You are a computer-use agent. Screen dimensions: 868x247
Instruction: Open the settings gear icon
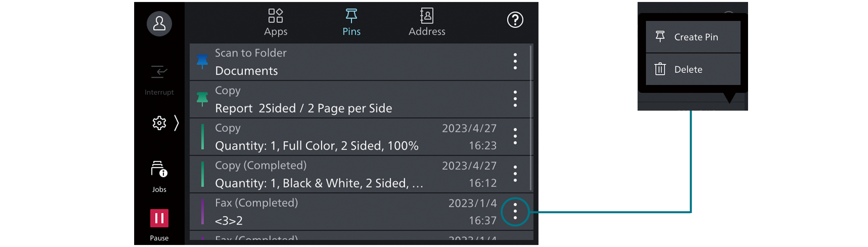[159, 123]
